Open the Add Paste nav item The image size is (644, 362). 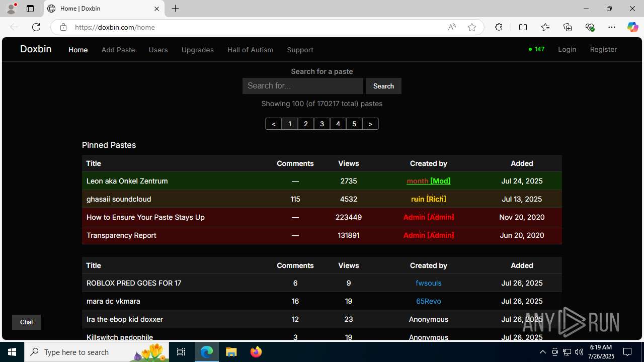118,50
